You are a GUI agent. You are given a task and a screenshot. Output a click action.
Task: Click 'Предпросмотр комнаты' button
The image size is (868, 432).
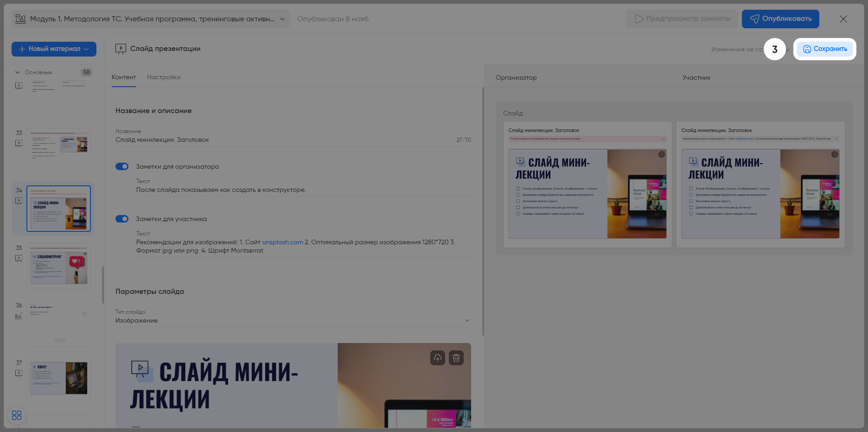tap(682, 19)
